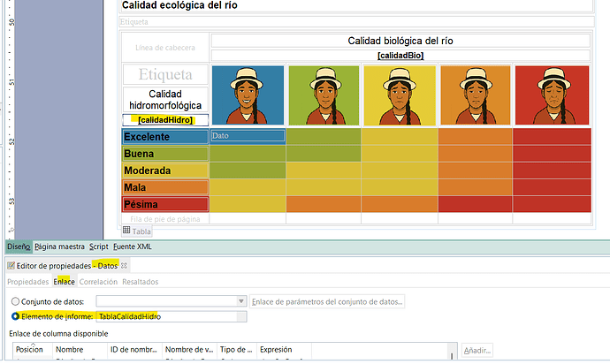Click the property editor panel icon
The height and width of the screenshot is (364, 610).
click(x=11, y=265)
